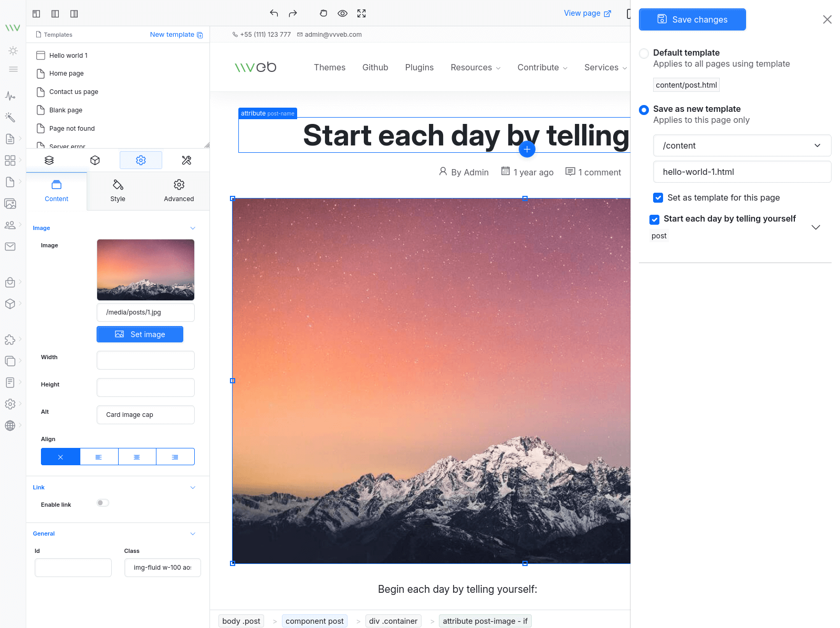Click the redo arrow icon
840x628 pixels.
293,14
